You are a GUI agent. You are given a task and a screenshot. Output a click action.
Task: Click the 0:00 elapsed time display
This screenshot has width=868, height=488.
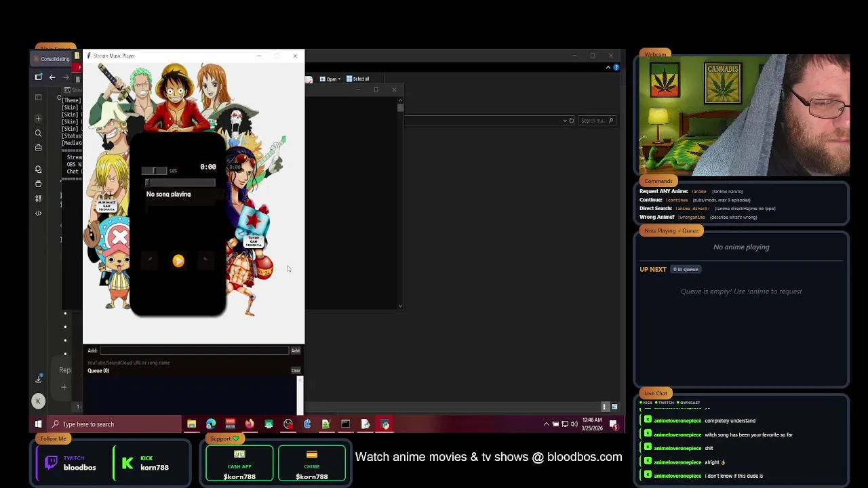click(x=208, y=167)
